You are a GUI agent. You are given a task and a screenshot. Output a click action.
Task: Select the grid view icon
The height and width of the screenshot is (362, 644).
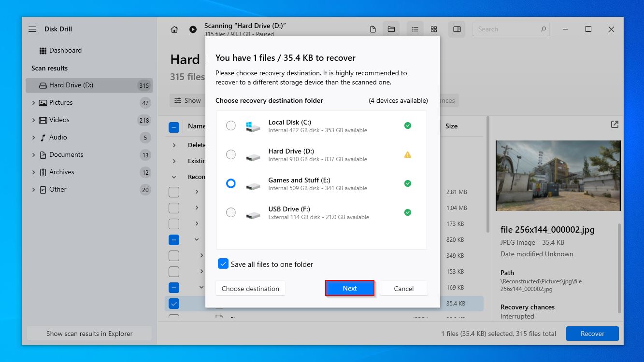[434, 29]
